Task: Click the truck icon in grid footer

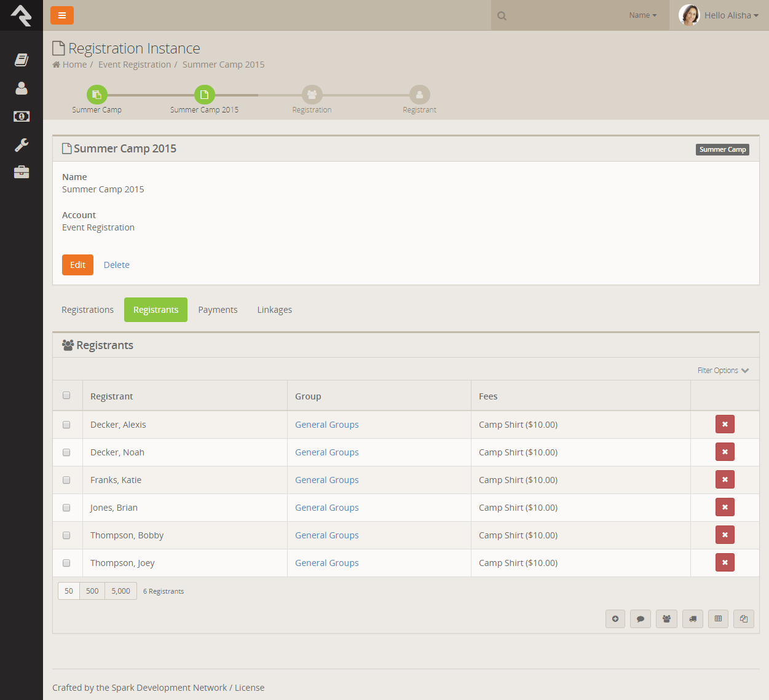Action: coord(692,619)
